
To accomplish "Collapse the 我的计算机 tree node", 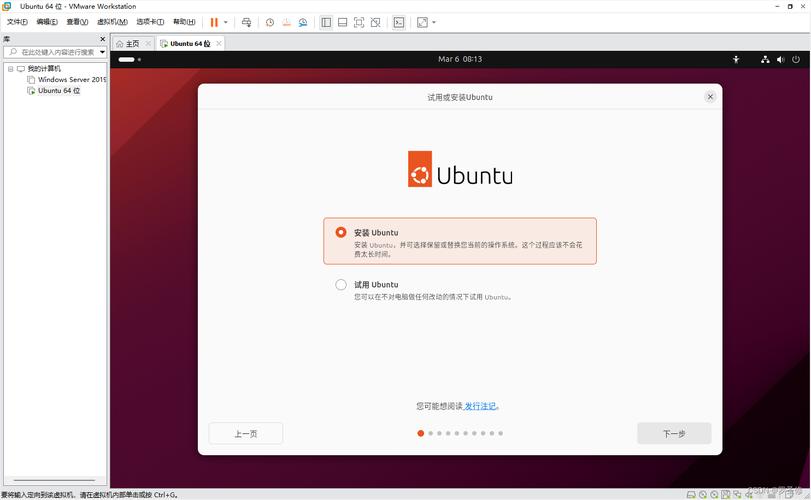I will 10,69.
